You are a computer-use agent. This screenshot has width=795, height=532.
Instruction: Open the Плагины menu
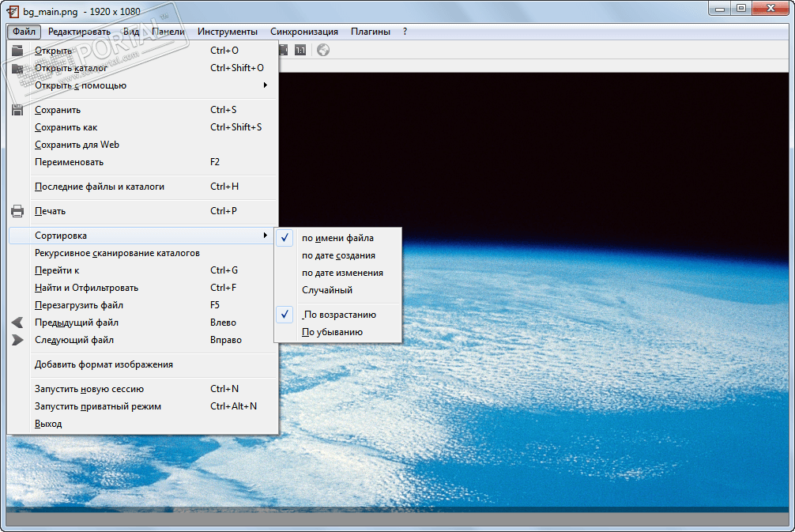tap(370, 32)
